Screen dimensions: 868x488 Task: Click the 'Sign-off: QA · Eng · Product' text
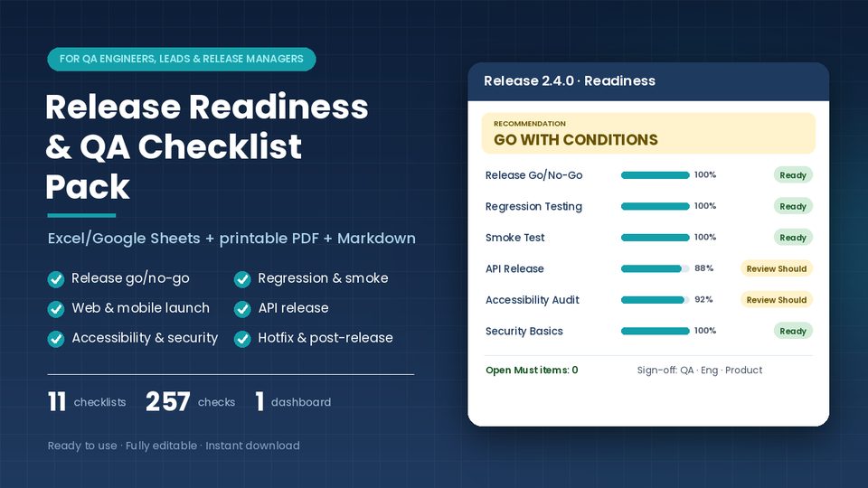click(700, 371)
